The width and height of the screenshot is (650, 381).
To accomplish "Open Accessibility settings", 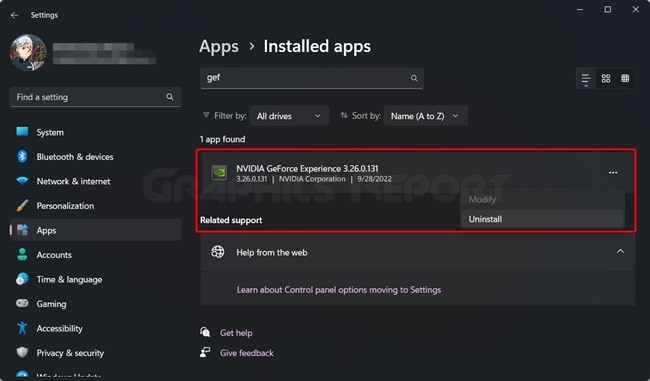I will [x=95, y=328].
